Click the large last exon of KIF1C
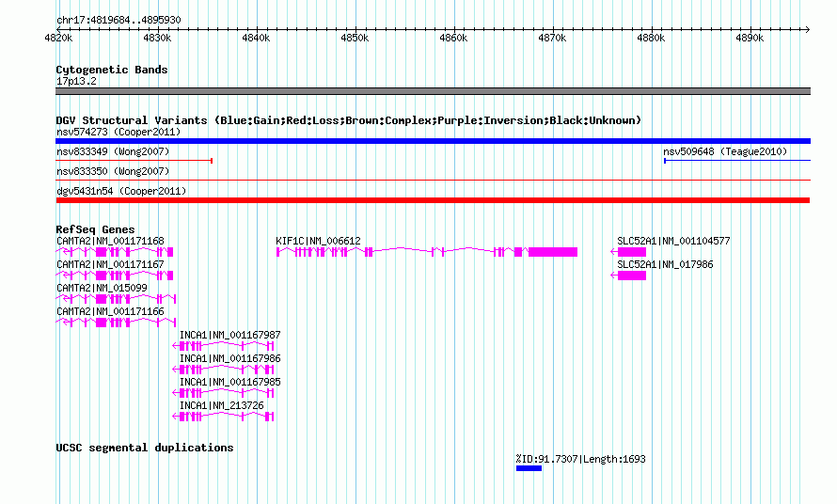Image resolution: width=837 pixels, height=504 pixels. 553,252
